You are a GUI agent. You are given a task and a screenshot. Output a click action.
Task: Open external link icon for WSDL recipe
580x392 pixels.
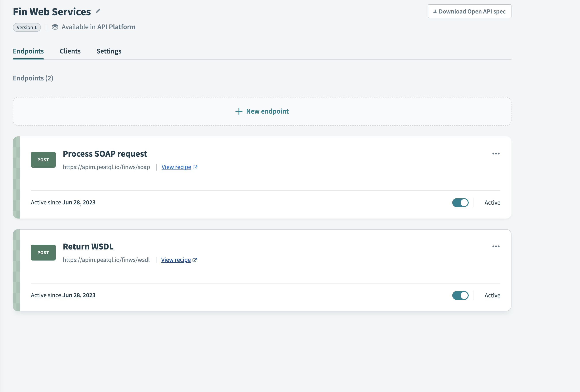click(x=195, y=260)
